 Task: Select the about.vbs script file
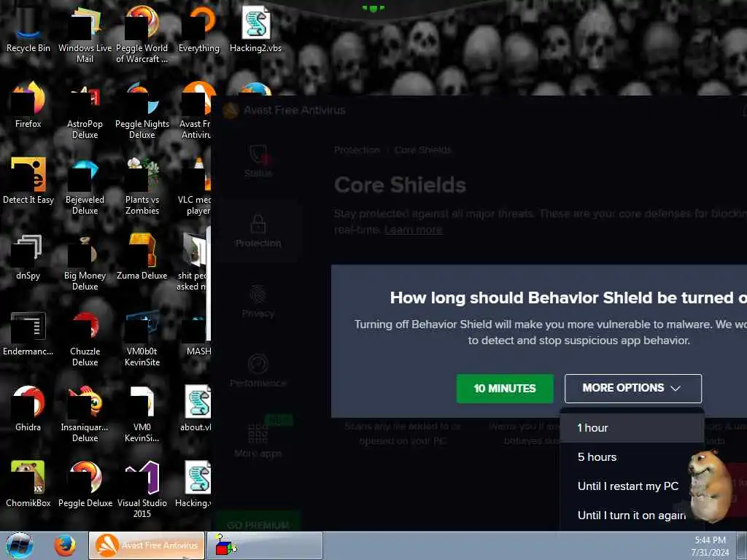tap(196, 408)
